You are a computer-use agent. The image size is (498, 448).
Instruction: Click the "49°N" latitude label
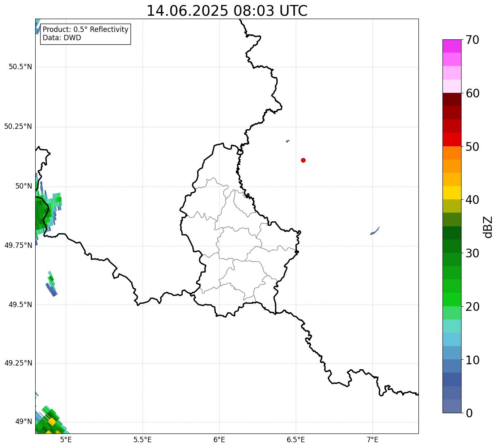(24, 421)
